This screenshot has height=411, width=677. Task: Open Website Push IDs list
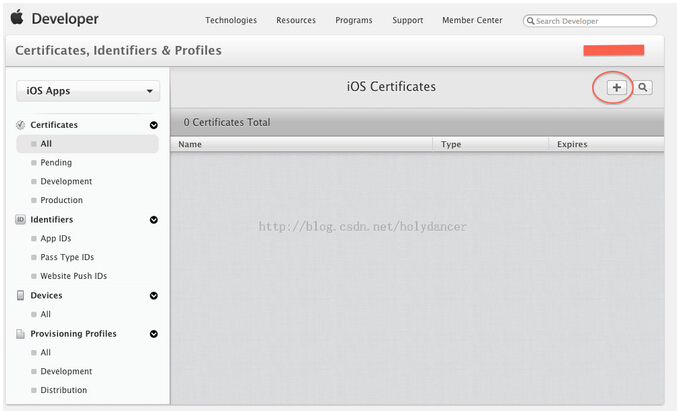point(73,276)
